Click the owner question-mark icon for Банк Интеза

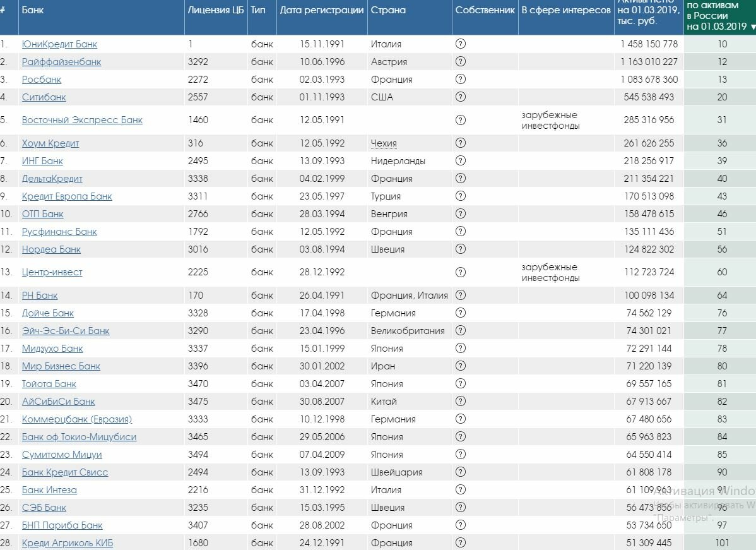(461, 489)
